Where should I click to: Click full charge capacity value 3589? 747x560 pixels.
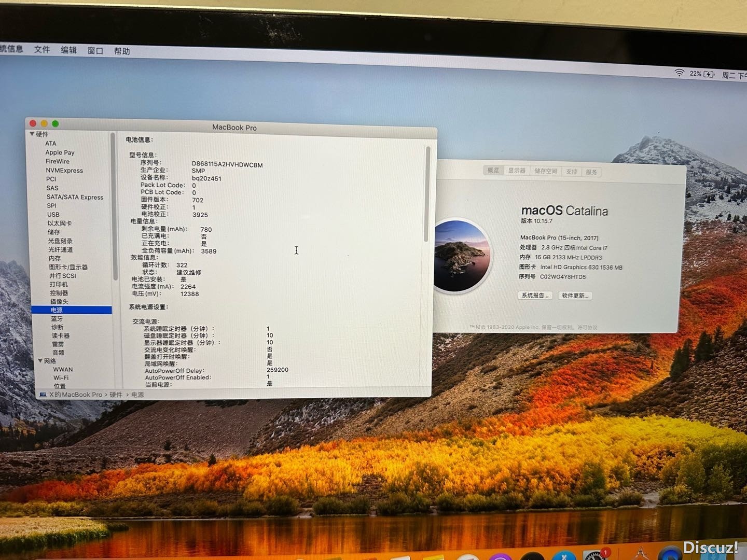point(209,251)
